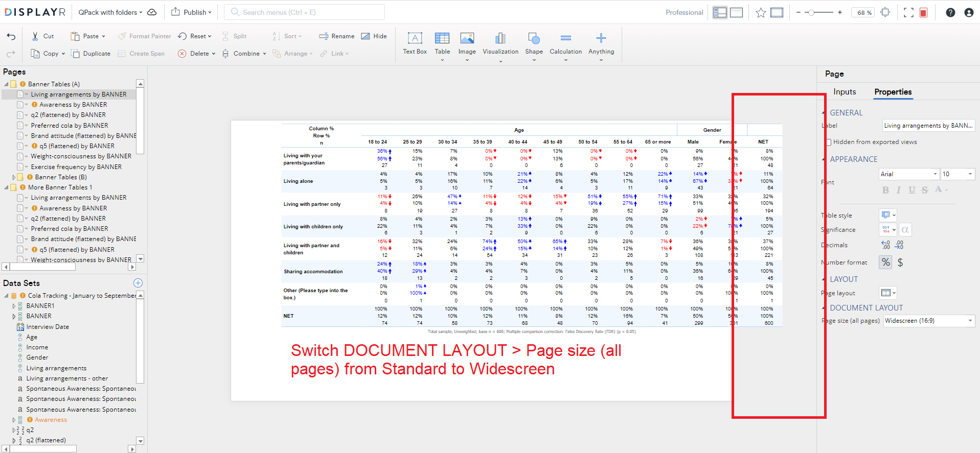The image size is (980, 453).
Task: Select Exercise frequency by BANNER page
Action: click(76, 167)
